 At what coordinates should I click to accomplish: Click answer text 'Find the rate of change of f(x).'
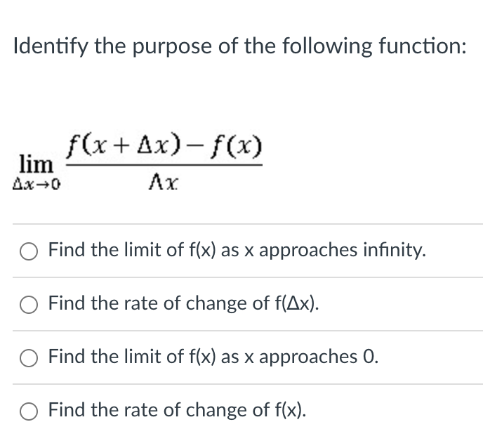click(x=178, y=410)
